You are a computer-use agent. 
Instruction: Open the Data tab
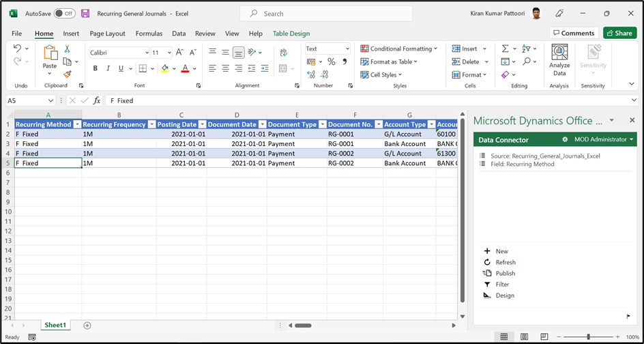pos(179,33)
